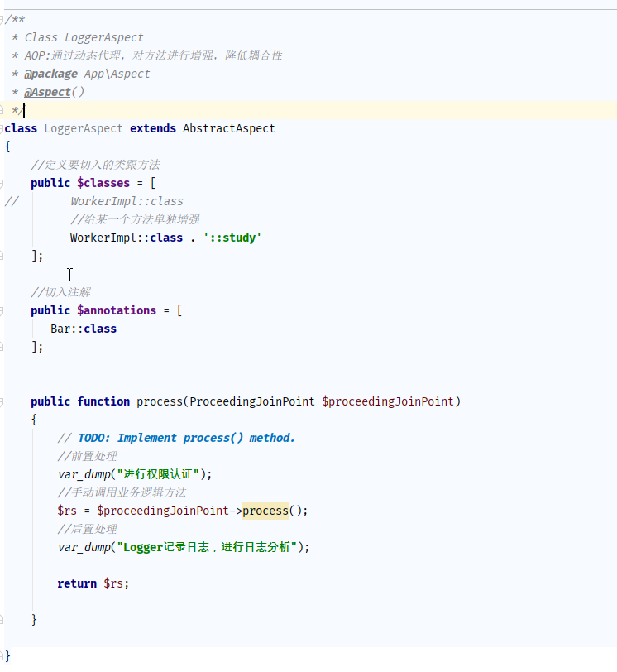Click the 'AbstractAspect' parent class name
Screen dimensions: 617x672
[228, 128]
